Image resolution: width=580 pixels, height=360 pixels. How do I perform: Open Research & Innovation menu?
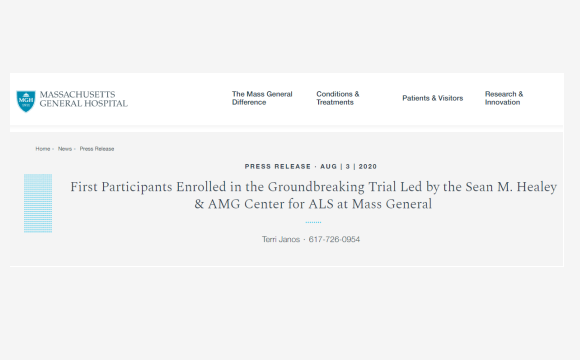click(x=504, y=98)
